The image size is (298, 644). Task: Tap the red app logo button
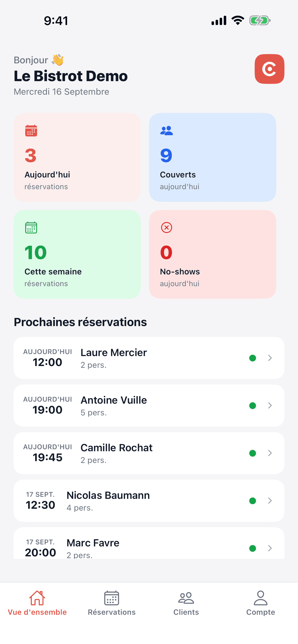click(269, 69)
